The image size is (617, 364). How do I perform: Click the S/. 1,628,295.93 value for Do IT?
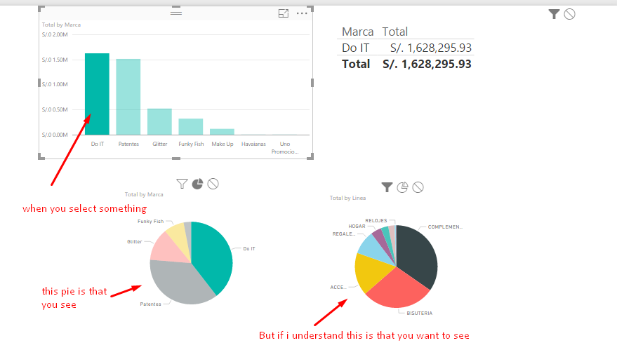[x=431, y=48]
